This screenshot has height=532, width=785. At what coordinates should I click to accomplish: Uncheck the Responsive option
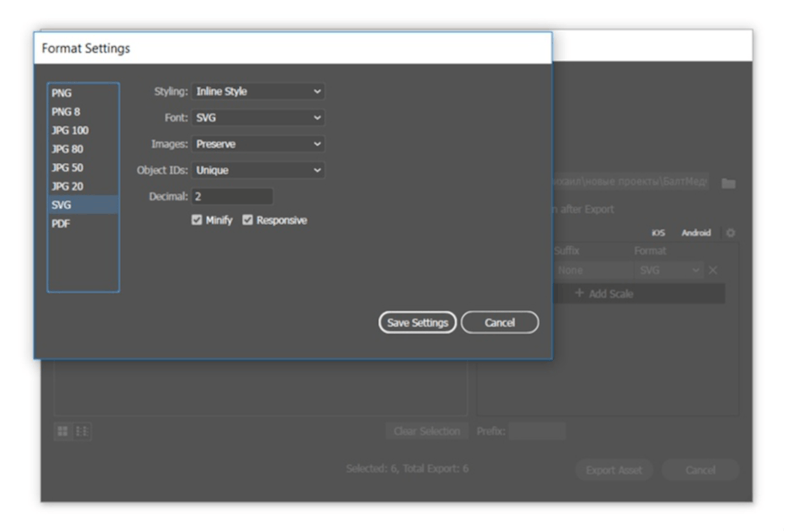click(x=247, y=220)
